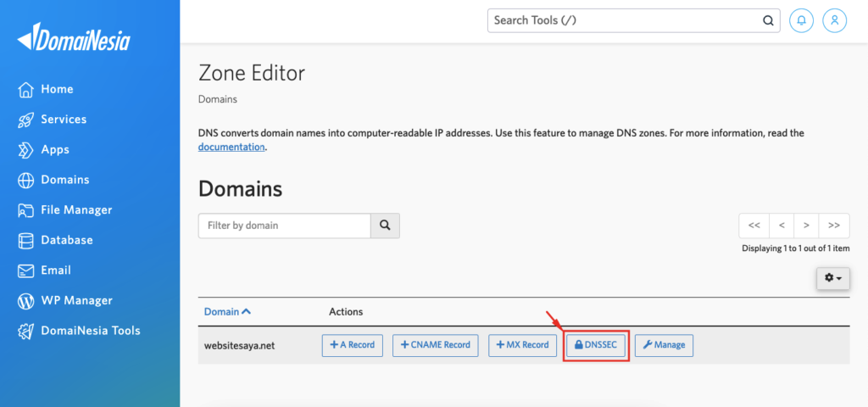Click the Database cylinder icon
The width and height of the screenshot is (868, 407).
pos(26,240)
